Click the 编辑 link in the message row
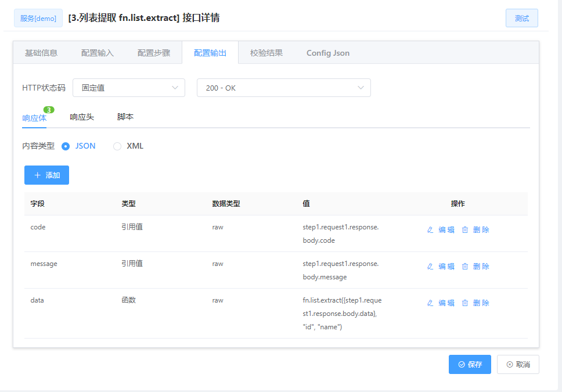The width and height of the screenshot is (562, 392). 445,266
